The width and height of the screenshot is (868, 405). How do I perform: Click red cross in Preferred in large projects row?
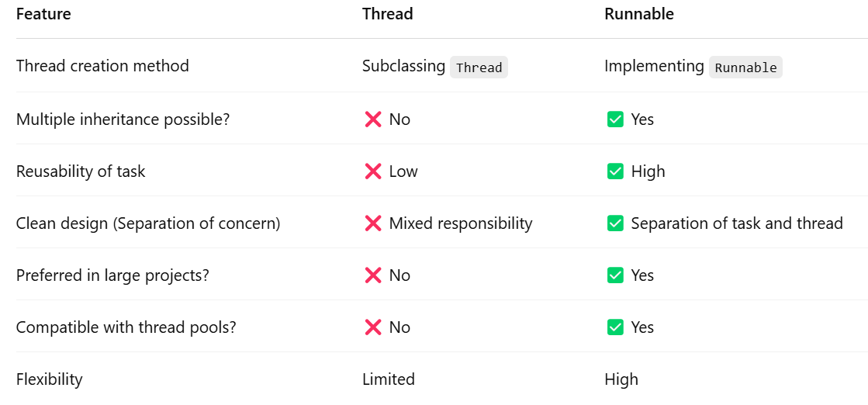(x=373, y=275)
